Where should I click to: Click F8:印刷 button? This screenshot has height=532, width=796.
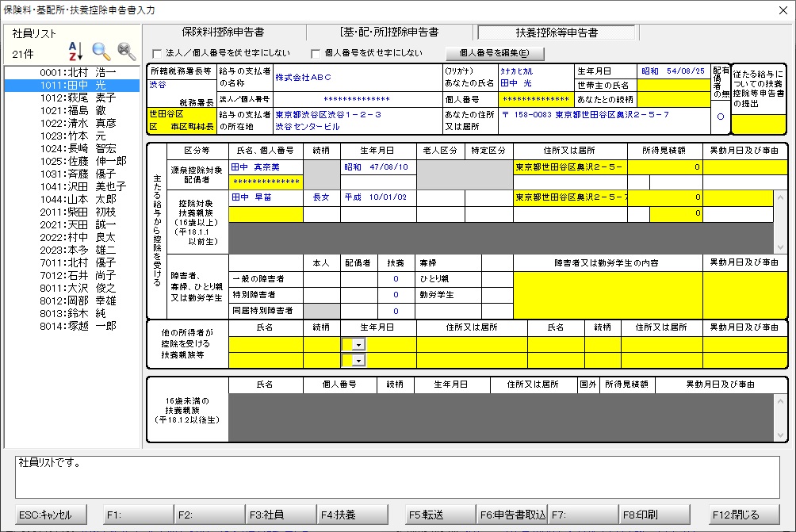(x=655, y=515)
